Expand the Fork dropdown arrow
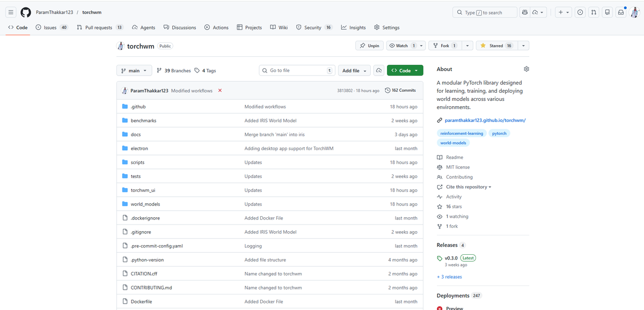Screen dimensions: 644x310 467,46
